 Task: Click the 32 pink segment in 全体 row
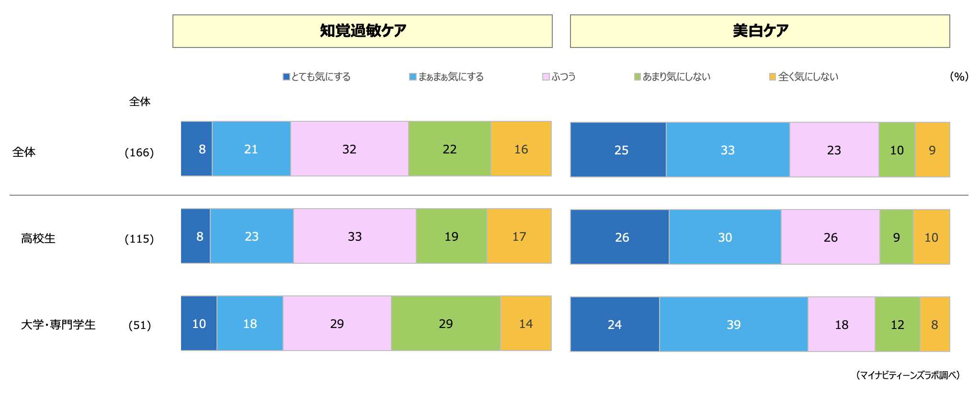(350, 149)
